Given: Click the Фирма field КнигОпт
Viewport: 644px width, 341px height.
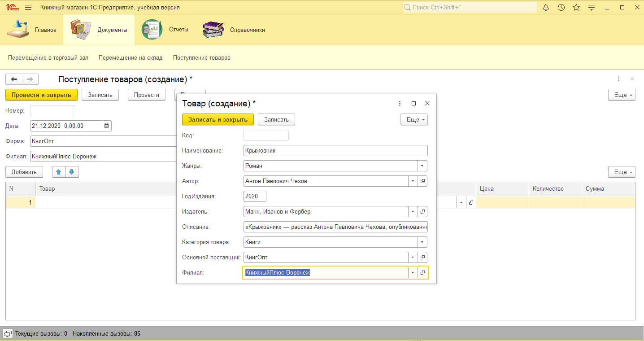Looking at the screenshot, I should (103, 141).
